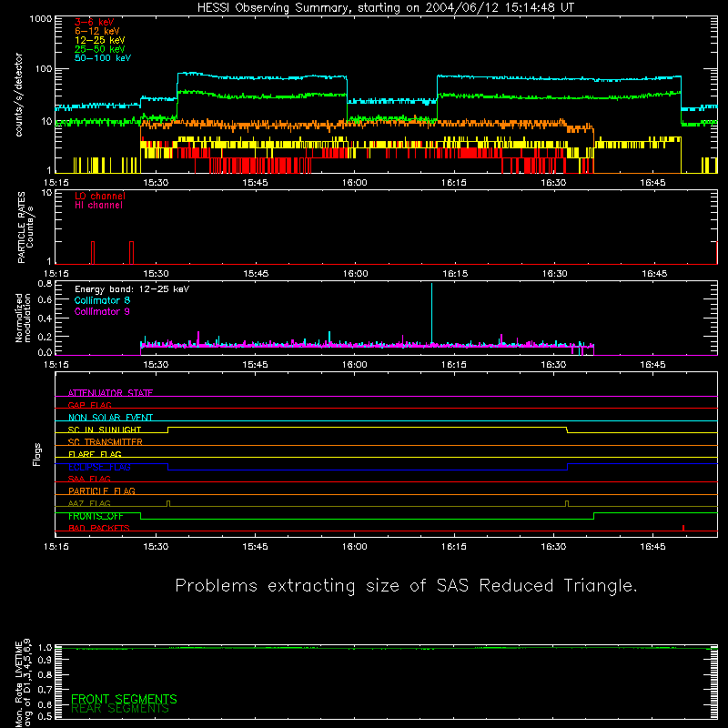Click the first red LO channel particle spike

point(93,253)
